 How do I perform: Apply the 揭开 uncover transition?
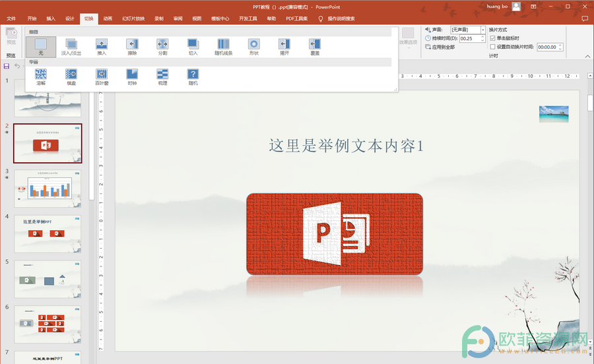[284, 47]
